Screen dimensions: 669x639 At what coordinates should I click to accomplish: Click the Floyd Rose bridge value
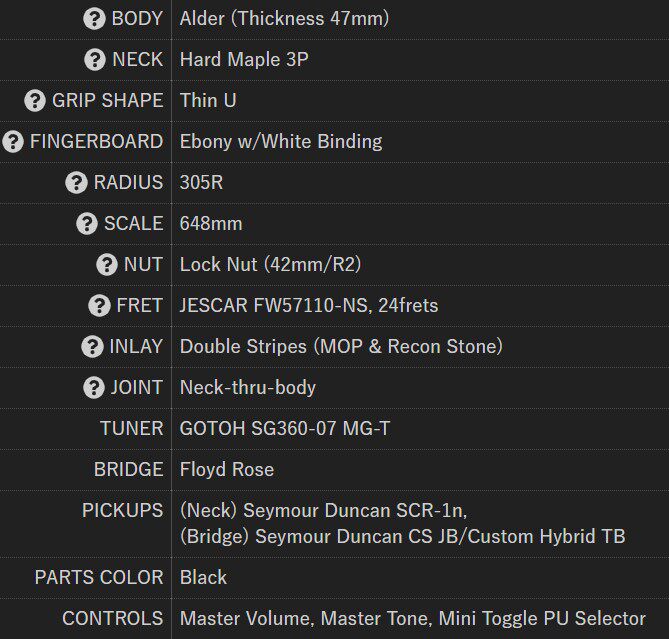coord(227,470)
